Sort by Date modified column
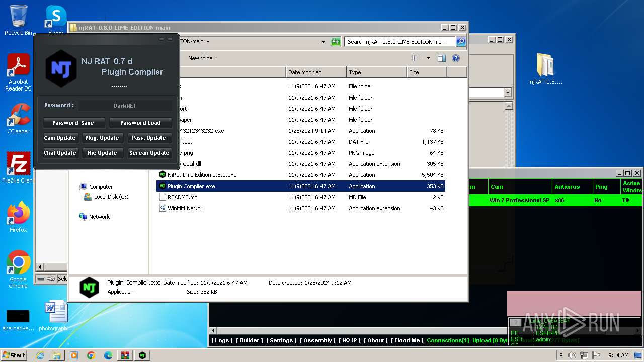Screen dimensions: 644x362 pyautogui.click(x=316, y=72)
